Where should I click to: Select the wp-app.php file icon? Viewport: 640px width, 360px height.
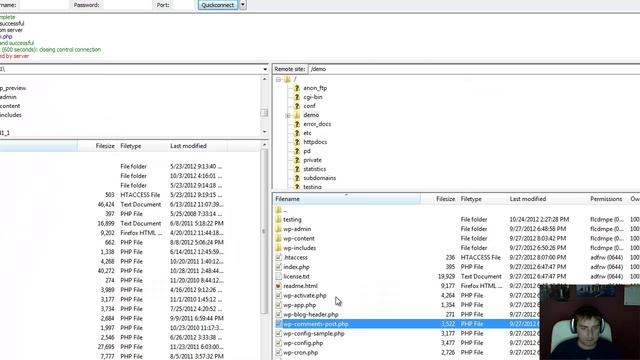click(x=278, y=305)
